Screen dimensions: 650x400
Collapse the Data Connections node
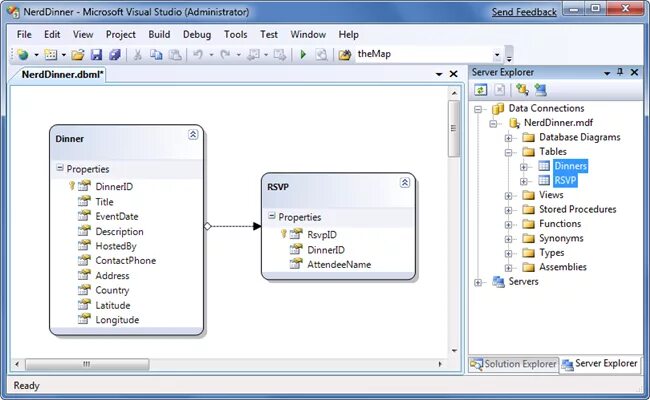[x=478, y=109]
